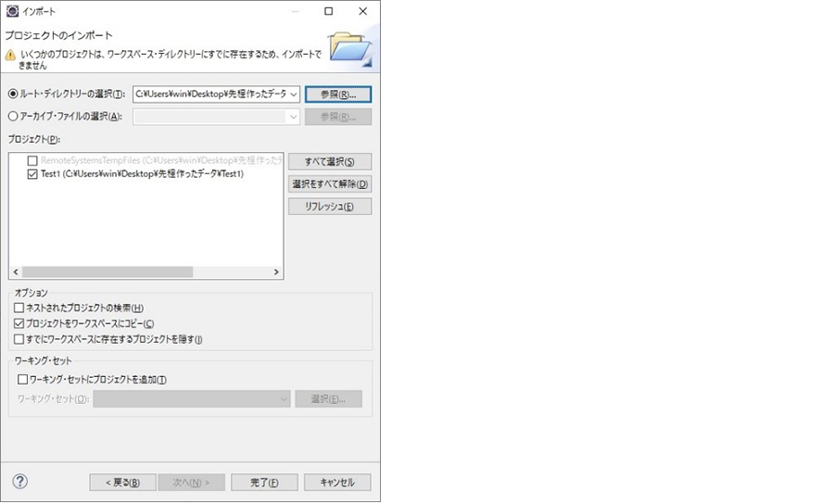834x504 pixels.
Task: Enable the nested projects search checkbox
Action: click(x=19, y=308)
